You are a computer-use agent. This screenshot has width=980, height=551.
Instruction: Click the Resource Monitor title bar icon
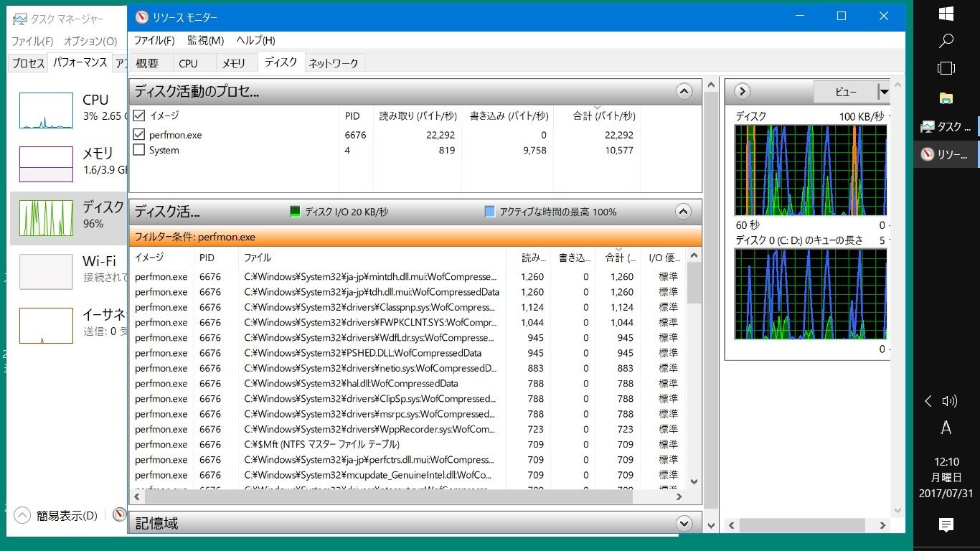142,17
